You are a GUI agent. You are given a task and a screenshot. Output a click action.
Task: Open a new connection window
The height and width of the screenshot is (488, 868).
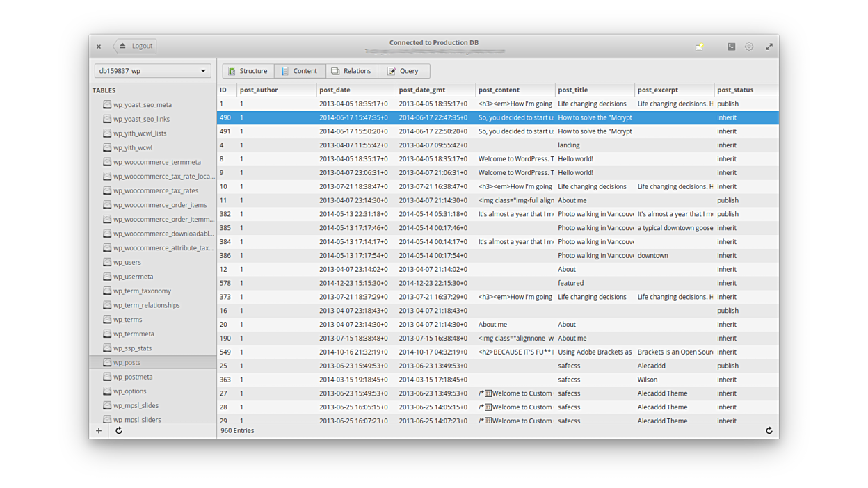tap(699, 47)
